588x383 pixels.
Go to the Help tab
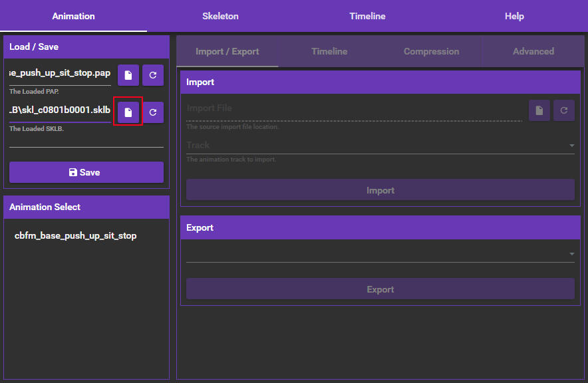coord(514,16)
